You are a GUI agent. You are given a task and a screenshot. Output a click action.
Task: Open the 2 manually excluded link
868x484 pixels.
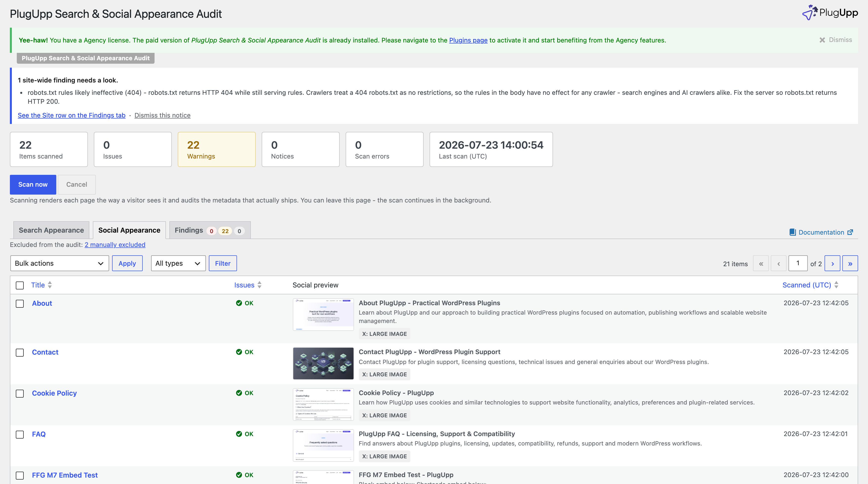(115, 245)
